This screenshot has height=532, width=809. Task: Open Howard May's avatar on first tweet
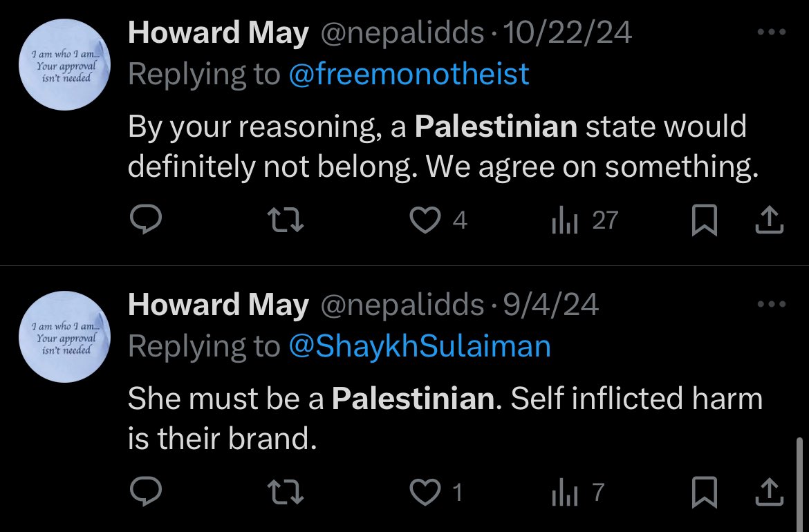click(64, 64)
